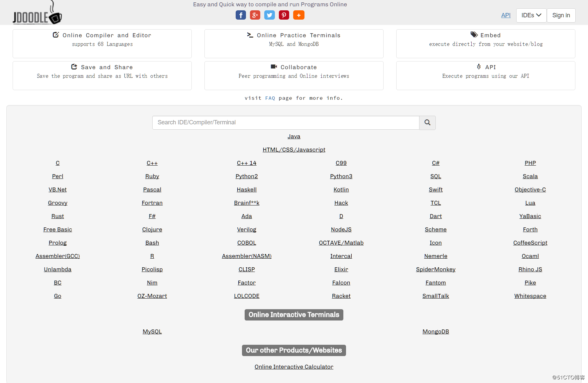The height and width of the screenshot is (383, 588).
Task: Share on Pinterest icon
Action: point(284,15)
